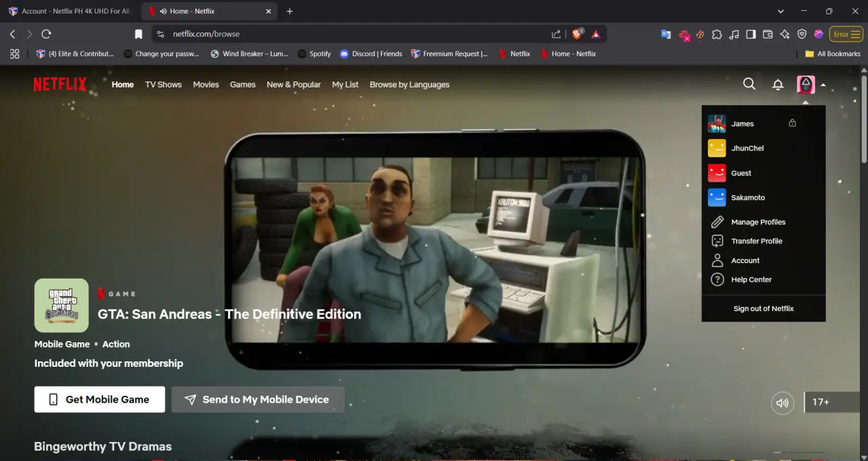Click the Help Center question mark icon
868x461 pixels.
click(x=717, y=279)
